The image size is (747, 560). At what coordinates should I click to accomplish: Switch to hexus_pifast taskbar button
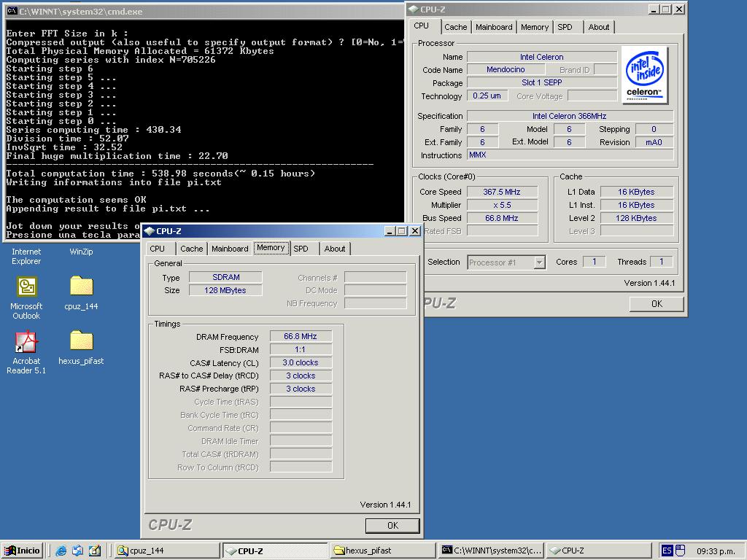point(382,551)
